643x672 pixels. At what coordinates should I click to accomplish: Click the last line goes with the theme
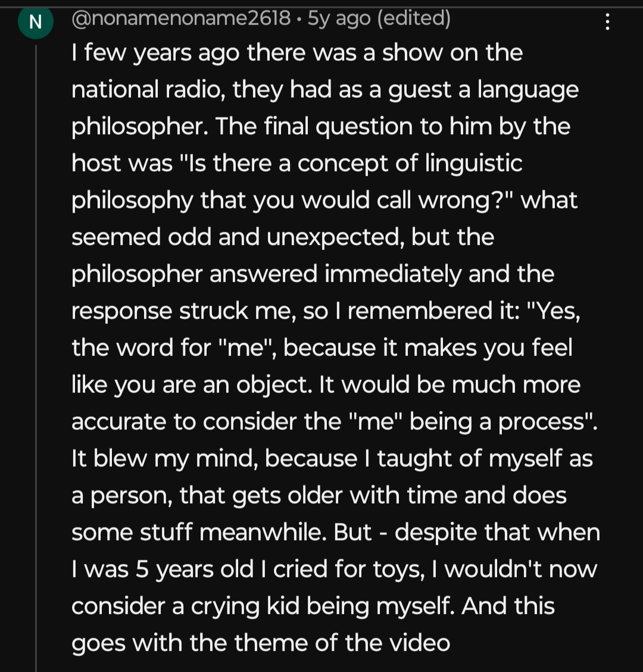tap(261, 643)
